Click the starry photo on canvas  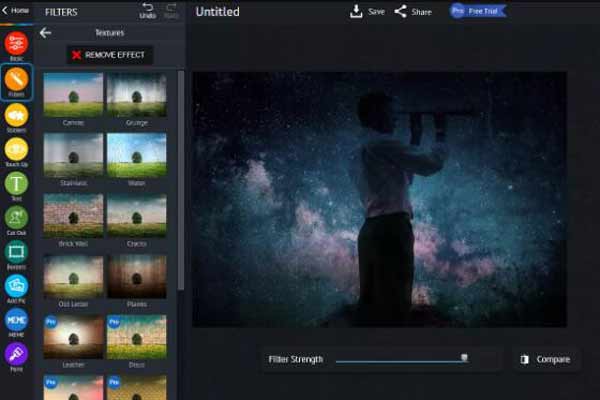point(379,199)
